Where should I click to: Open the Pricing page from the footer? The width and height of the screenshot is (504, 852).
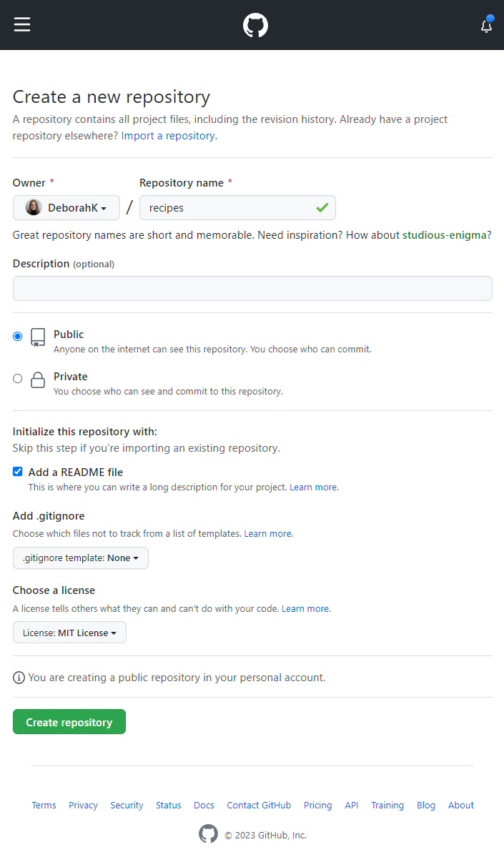317,805
